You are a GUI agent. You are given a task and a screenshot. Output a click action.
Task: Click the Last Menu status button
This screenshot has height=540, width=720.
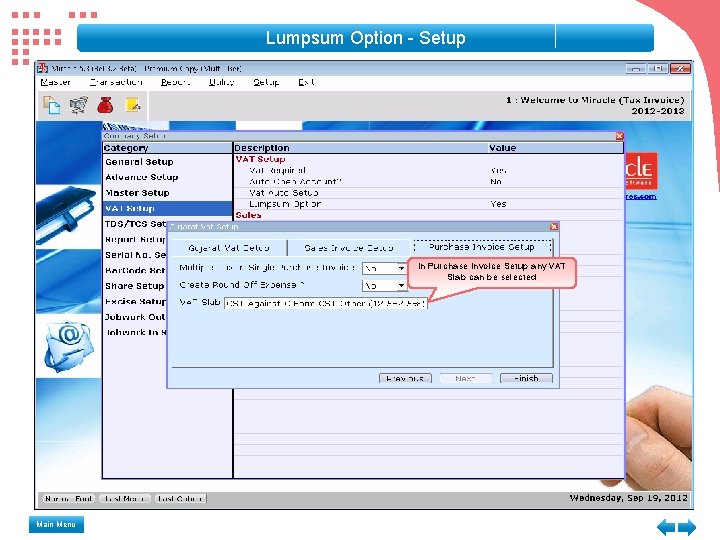(124, 499)
